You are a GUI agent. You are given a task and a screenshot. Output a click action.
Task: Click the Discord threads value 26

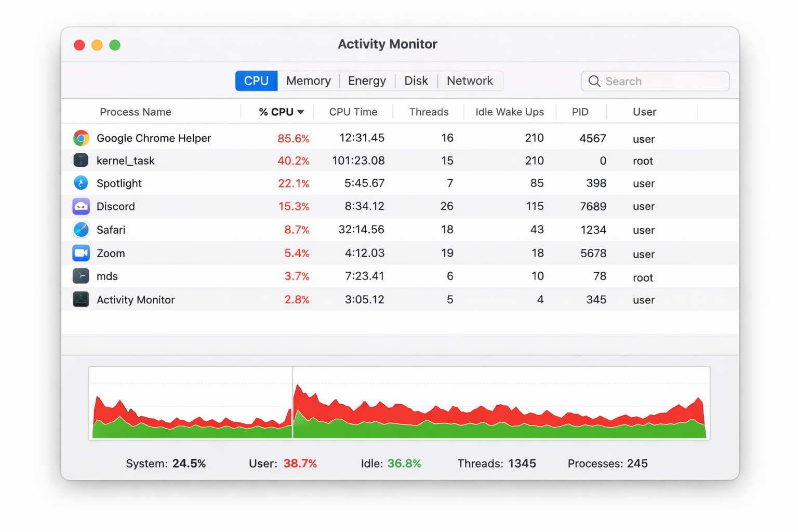447,206
